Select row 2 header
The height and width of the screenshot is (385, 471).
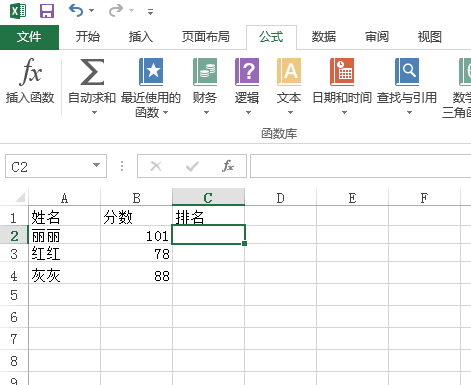14,236
